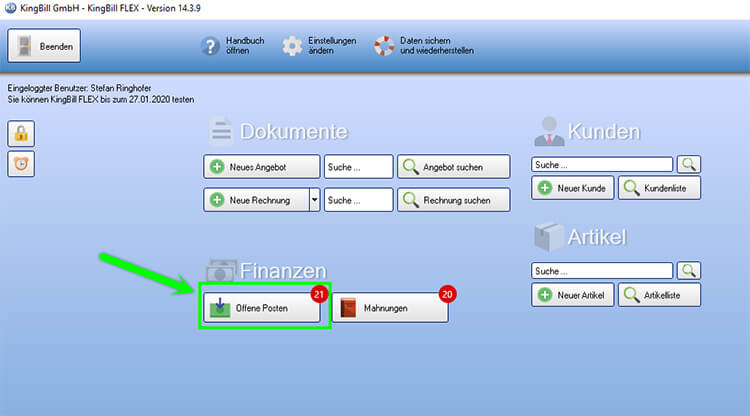Create a new invoice with Neue Rechnung

(x=256, y=200)
